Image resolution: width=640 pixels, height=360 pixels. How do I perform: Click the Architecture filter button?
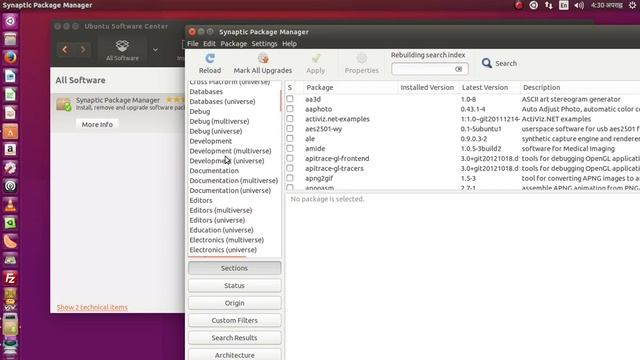pos(234,355)
